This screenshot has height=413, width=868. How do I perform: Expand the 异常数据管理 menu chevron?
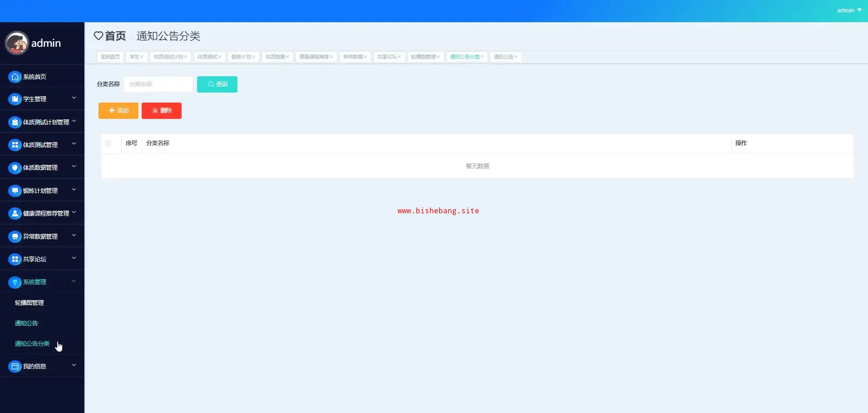tap(74, 236)
